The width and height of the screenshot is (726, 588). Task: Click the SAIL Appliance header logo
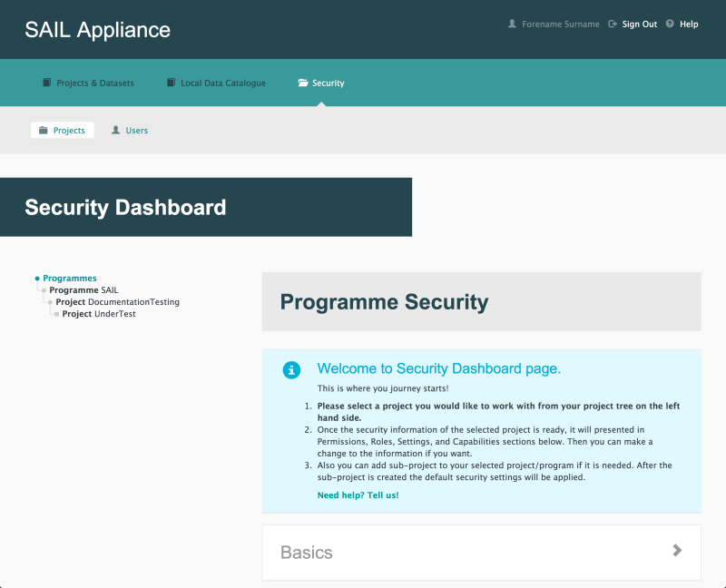click(96, 29)
